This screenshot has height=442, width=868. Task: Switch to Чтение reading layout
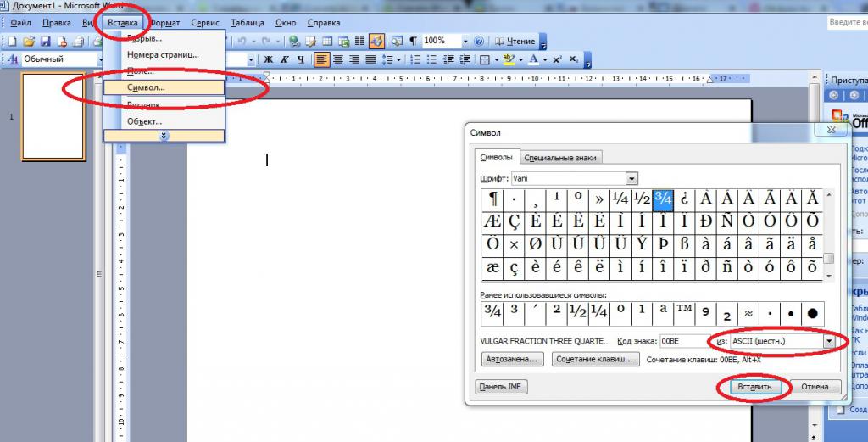pyautogui.click(x=515, y=41)
